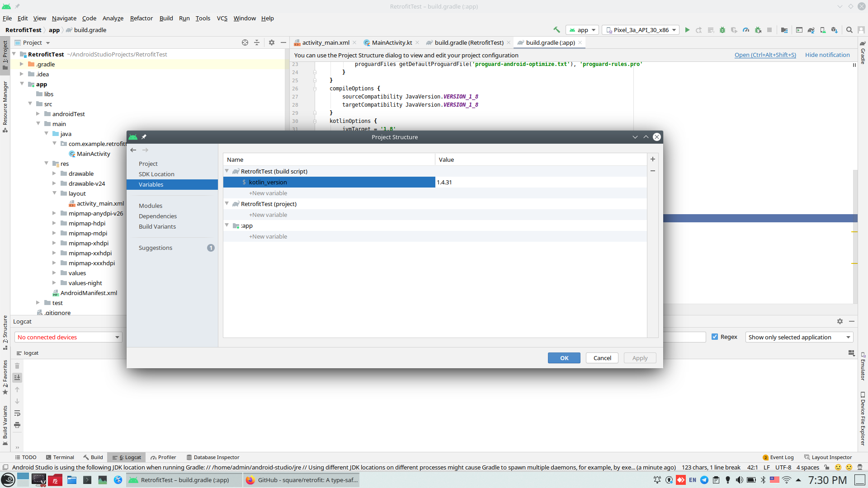Open the Refactor menu
868x488 pixels.
click(141, 18)
